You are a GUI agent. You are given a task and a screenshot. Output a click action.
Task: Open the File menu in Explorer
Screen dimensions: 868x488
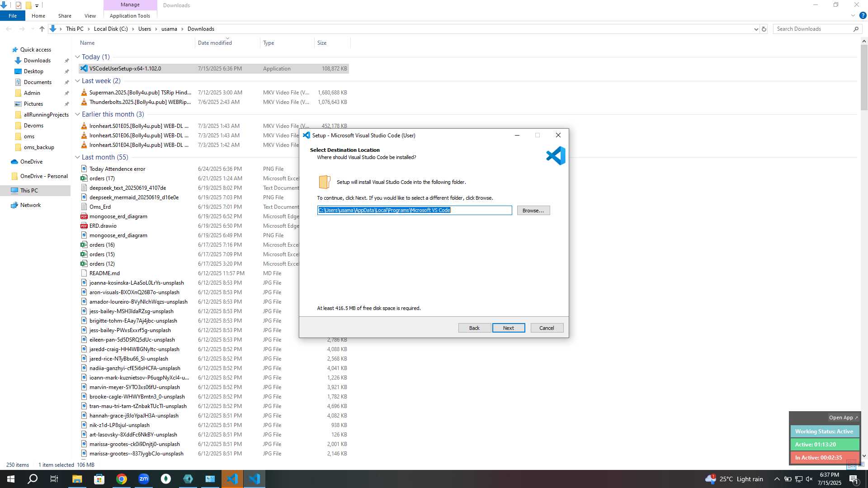pos(13,16)
